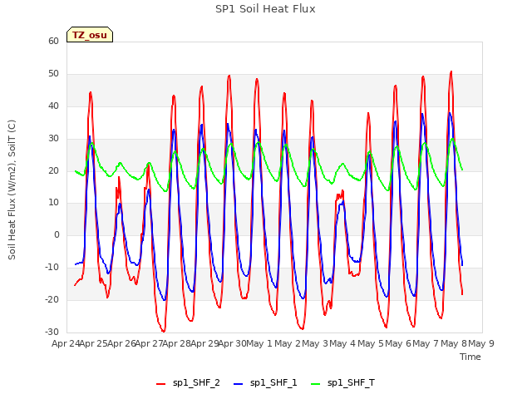
Task: Click the 40 y-axis tick label
Action: point(53,106)
